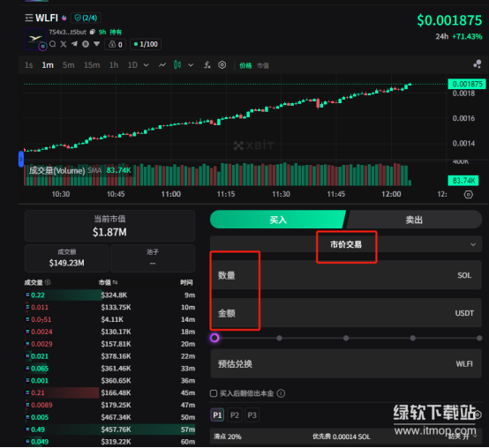Click the WLFI token logo thumbnail
Screen dimensions: 489x448
[x=35, y=39]
